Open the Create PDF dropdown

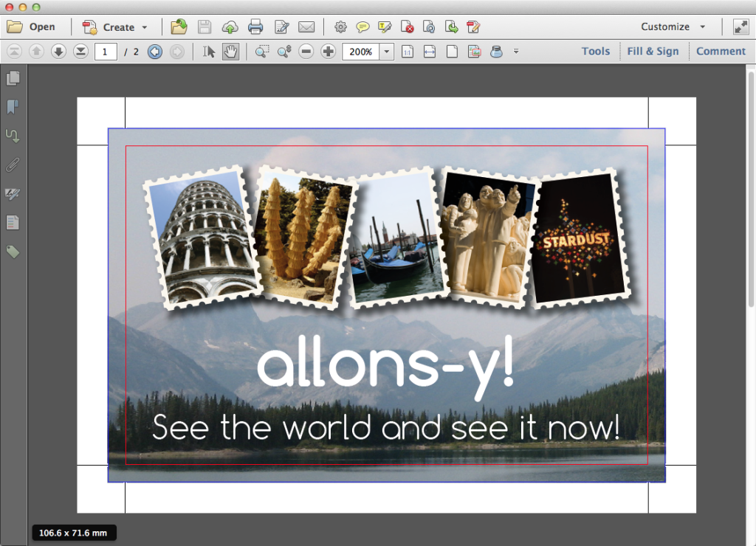114,27
